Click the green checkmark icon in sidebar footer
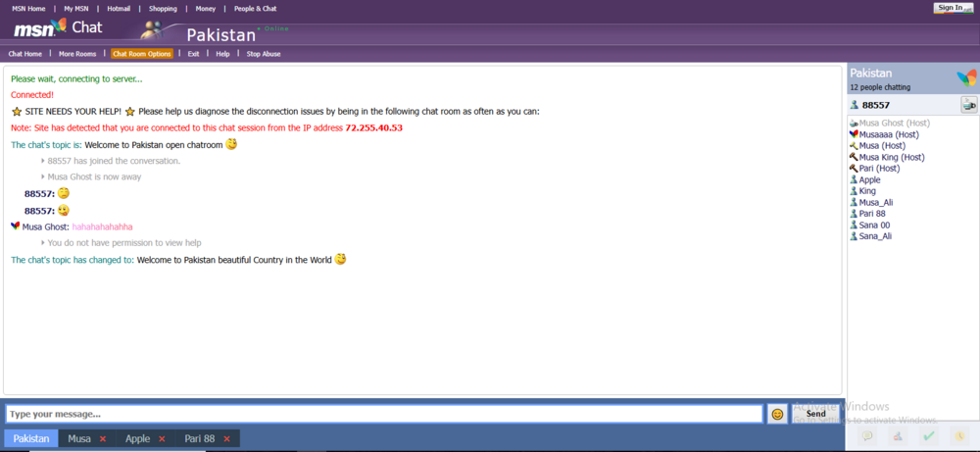 [929, 436]
